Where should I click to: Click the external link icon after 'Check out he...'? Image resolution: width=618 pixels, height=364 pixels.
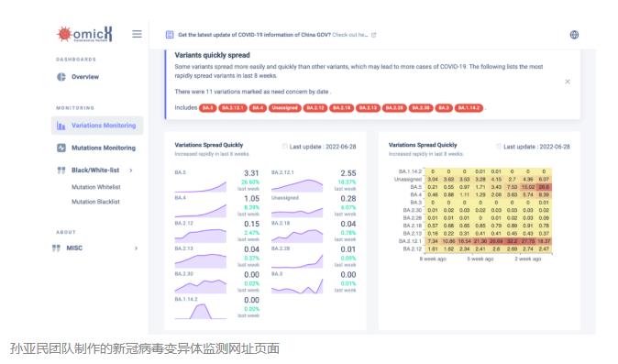click(x=373, y=35)
